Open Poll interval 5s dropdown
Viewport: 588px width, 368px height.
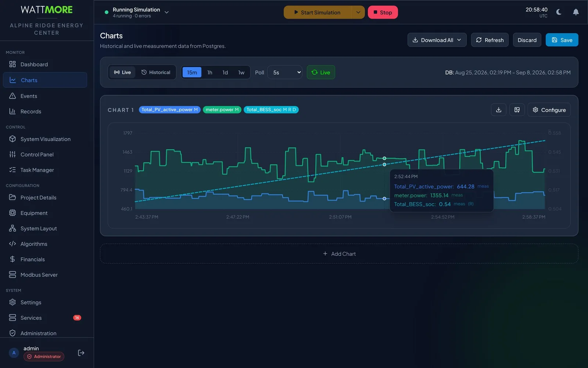(x=285, y=72)
